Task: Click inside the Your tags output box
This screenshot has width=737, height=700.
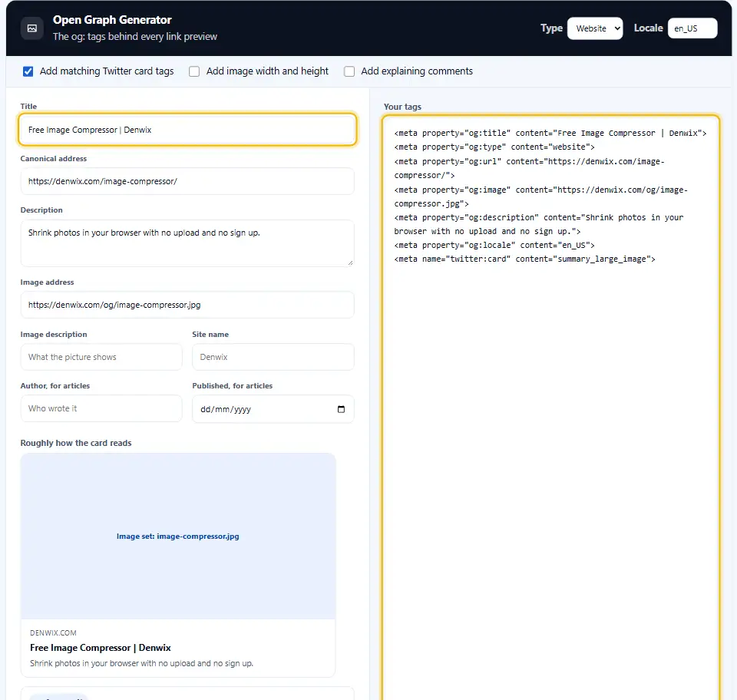Action: pyautogui.click(x=551, y=409)
